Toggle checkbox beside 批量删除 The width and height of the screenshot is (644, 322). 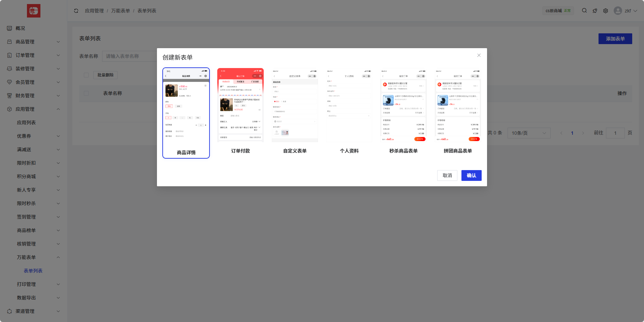(86, 75)
